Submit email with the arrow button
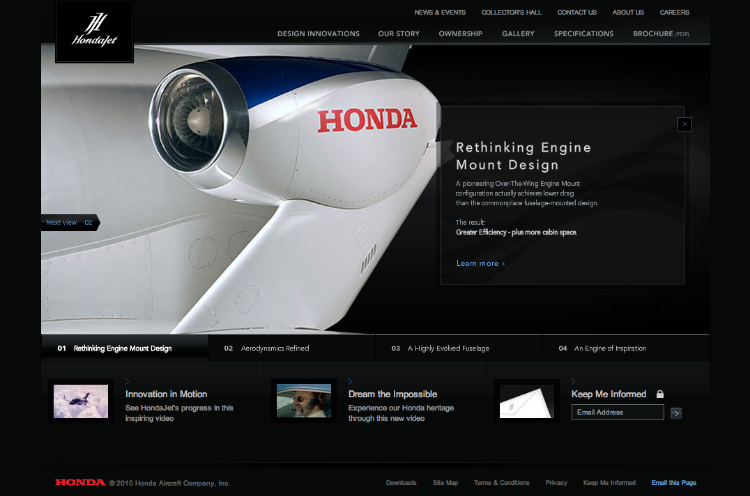The width and height of the screenshot is (750, 496). 676,413
